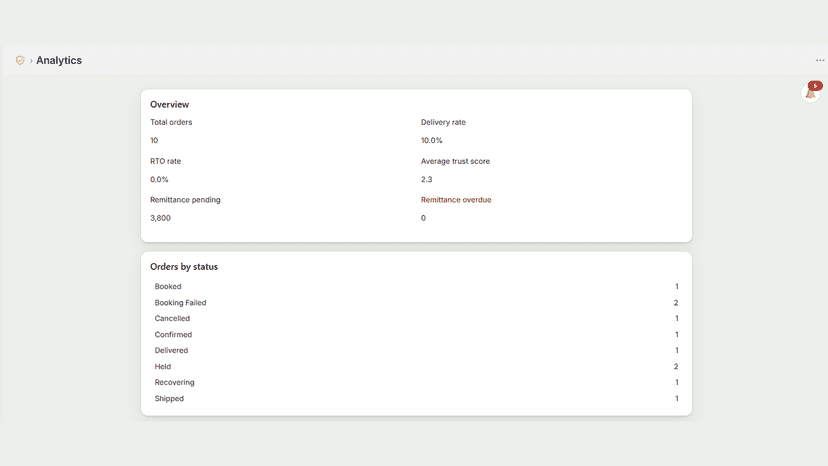Screen dimensions: 828x466
Task: Click the Average trust score label
Action: point(455,161)
